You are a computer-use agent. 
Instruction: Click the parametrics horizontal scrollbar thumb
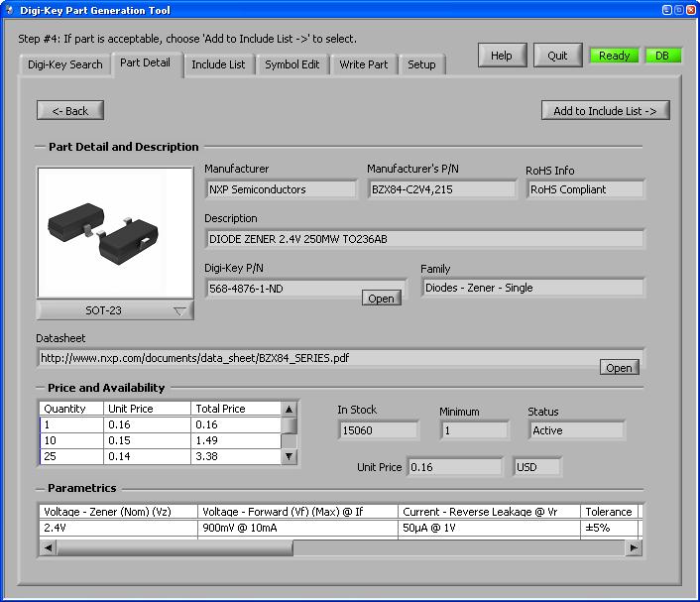click(175, 547)
